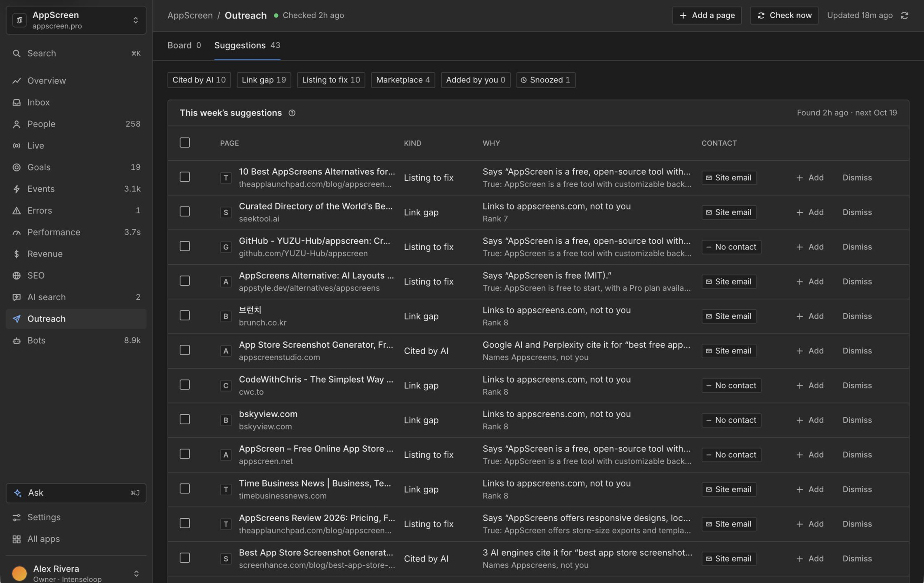
Task: Click Site email for appstyle.dev row
Action: [x=728, y=282]
